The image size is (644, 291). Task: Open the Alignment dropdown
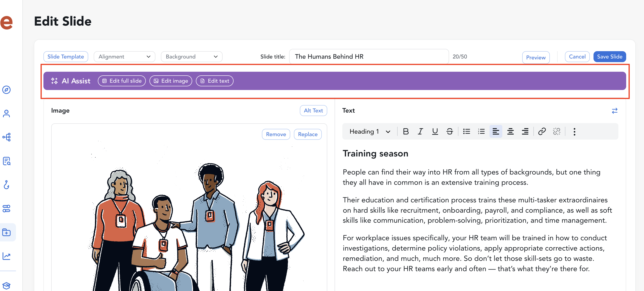(124, 57)
